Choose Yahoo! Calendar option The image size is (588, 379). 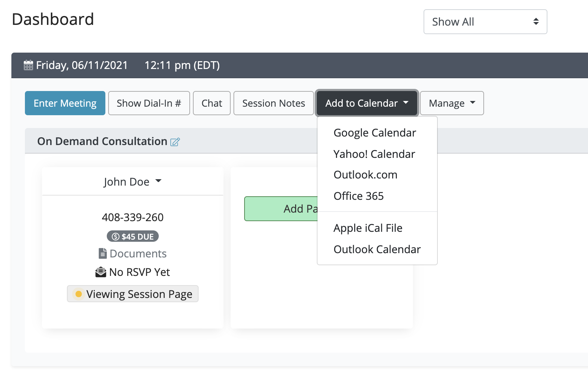(x=374, y=154)
